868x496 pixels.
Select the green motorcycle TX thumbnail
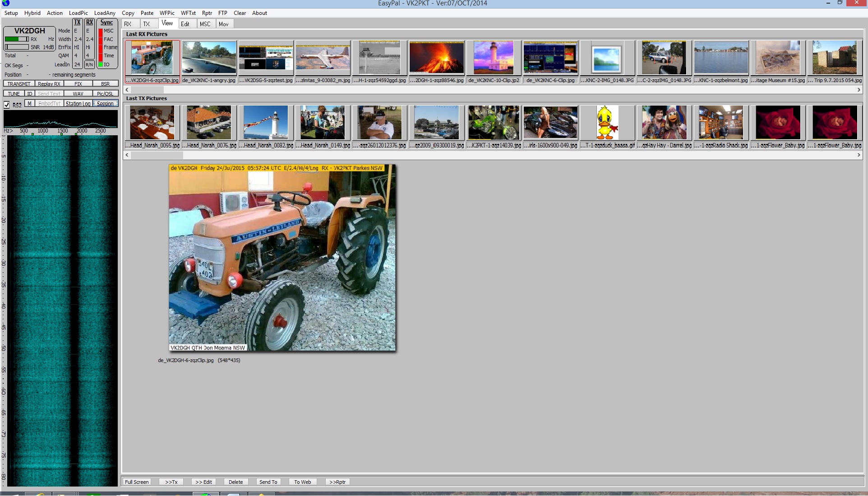click(493, 123)
